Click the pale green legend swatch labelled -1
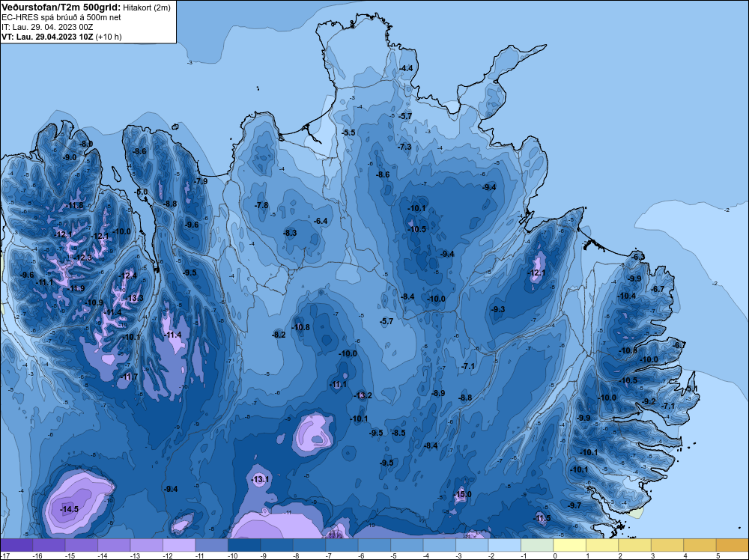 (537, 545)
